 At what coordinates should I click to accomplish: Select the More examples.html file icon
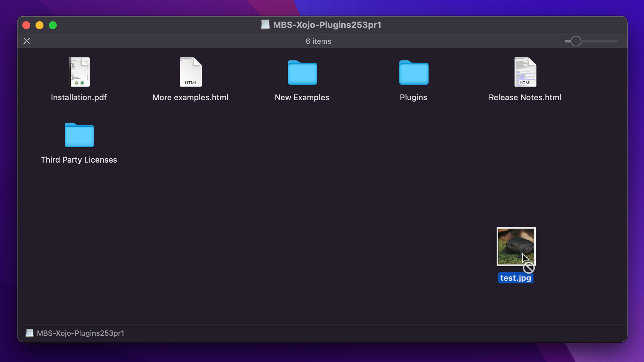point(191,72)
